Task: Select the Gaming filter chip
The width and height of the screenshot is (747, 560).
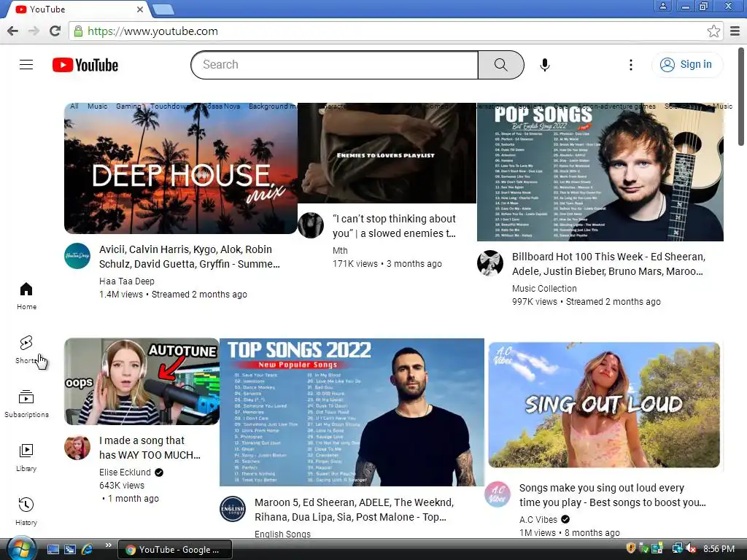Action: (x=128, y=106)
